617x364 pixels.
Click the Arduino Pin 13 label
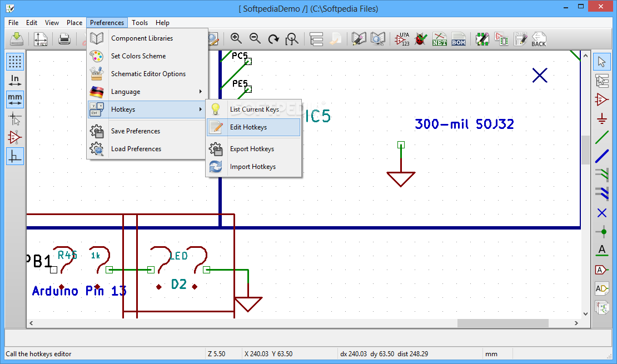coord(79,291)
